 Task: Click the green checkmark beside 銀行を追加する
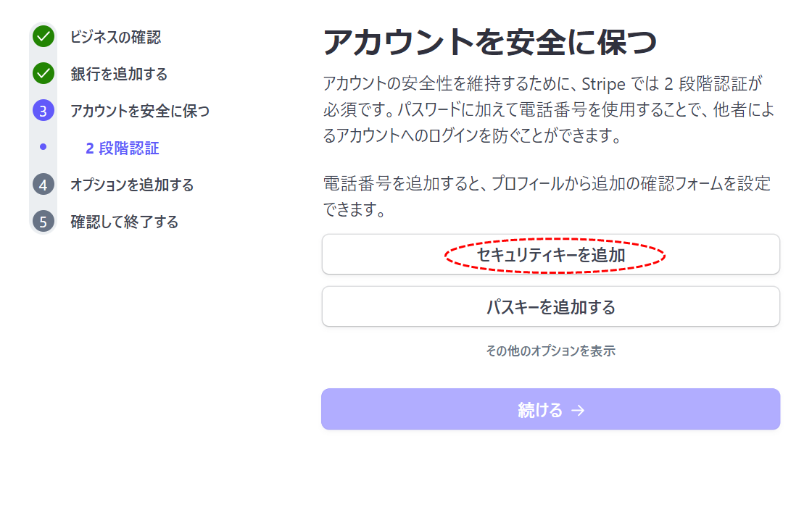click(x=43, y=73)
